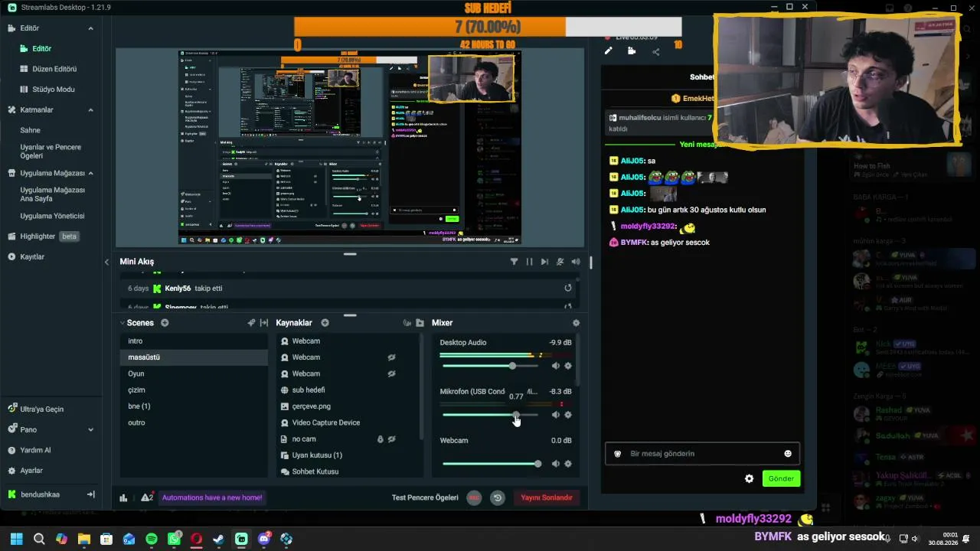Click the Yayını Sonlandır button
The image size is (980, 551).
point(547,497)
